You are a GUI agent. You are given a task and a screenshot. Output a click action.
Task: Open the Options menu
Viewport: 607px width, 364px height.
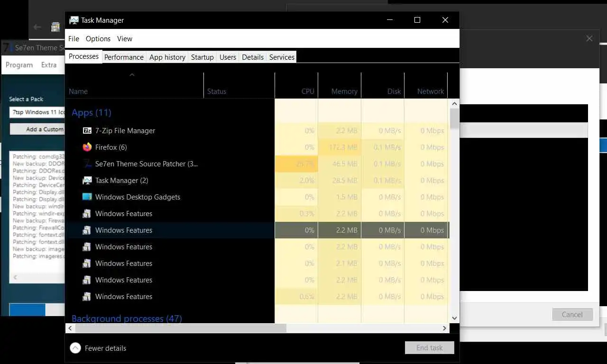click(x=98, y=39)
